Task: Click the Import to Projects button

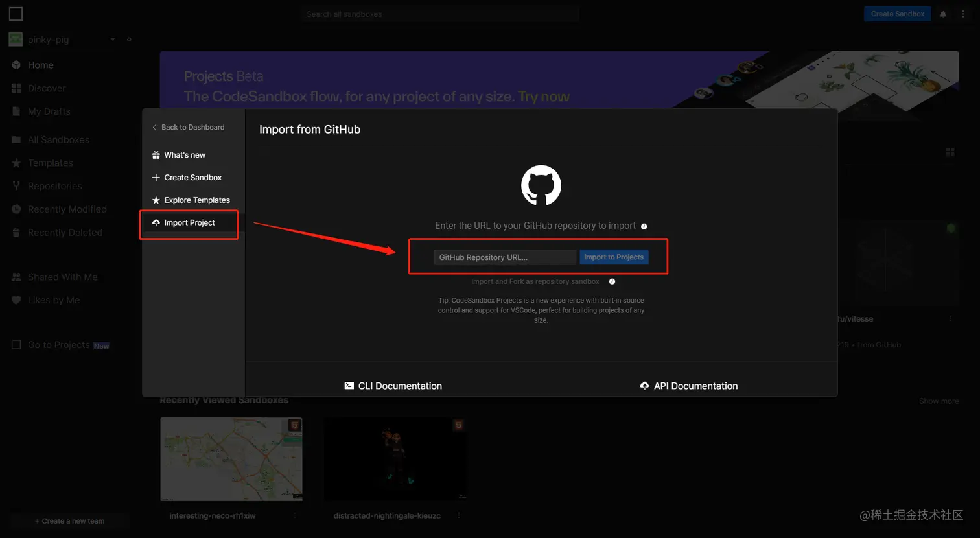Action: pos(613,257)
